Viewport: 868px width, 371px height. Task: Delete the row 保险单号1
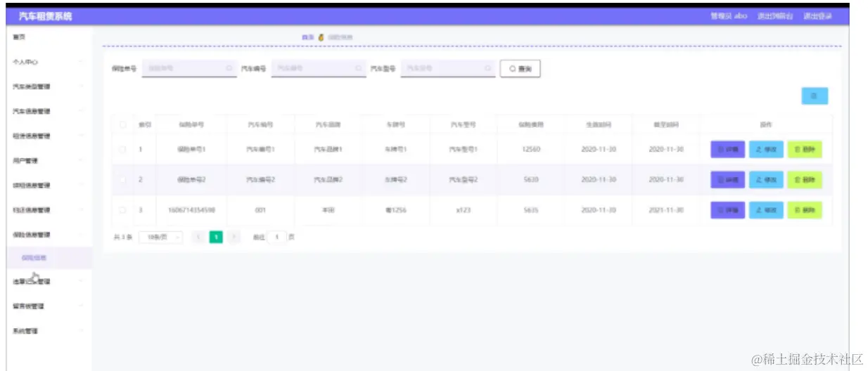pyautogui.click(x=805, y=150)
